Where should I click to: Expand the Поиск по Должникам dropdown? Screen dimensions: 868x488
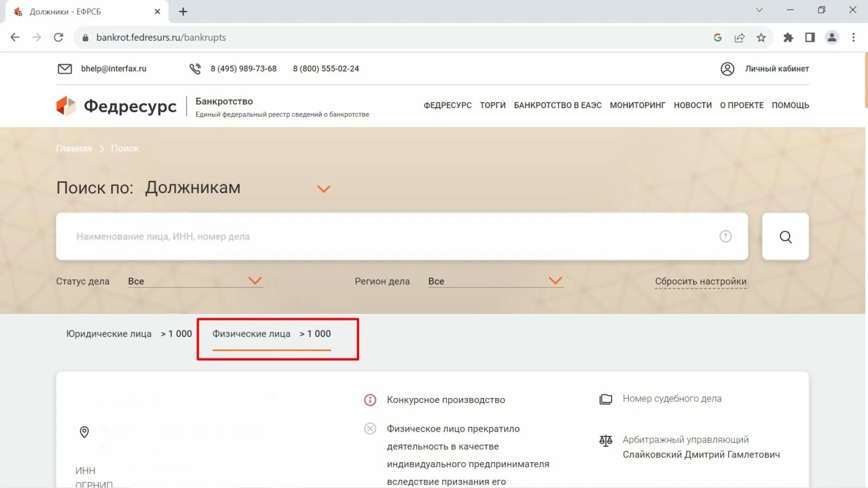point(324,189)
